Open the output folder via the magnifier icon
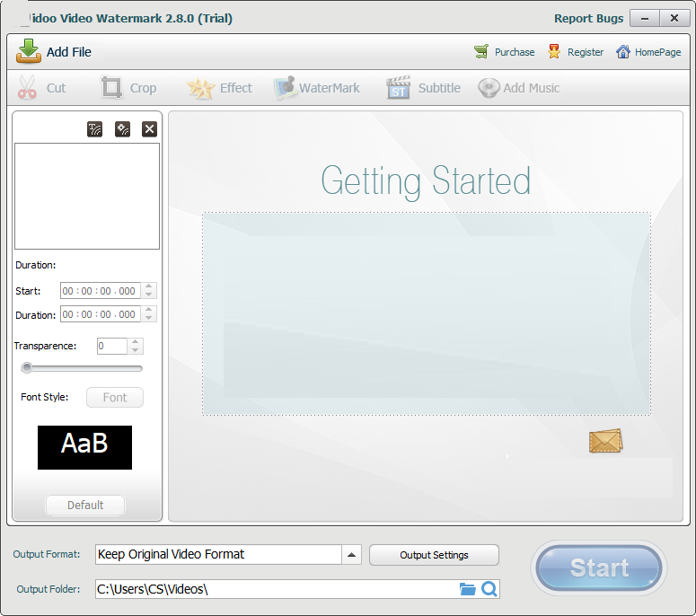Screen dimensions: 696x616 [x=489, y=589]
